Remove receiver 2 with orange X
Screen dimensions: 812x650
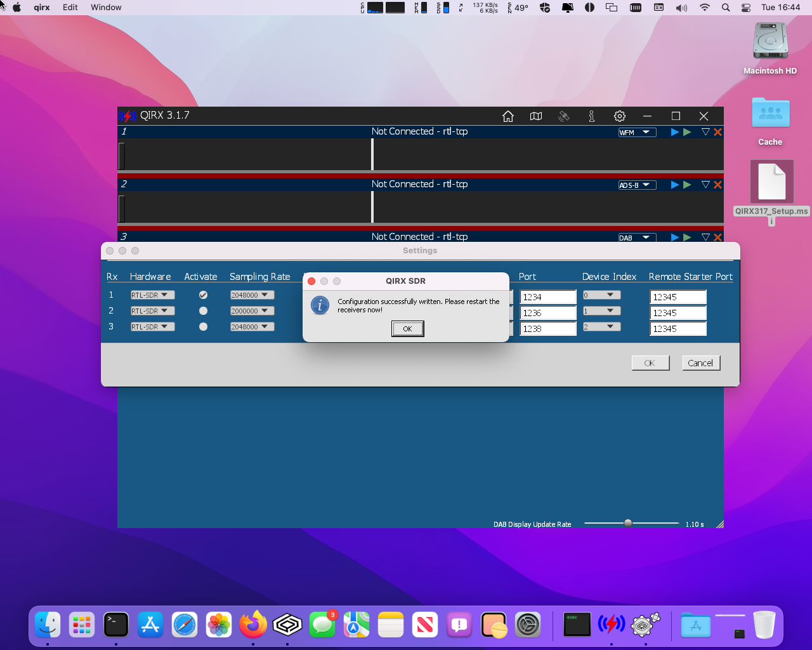point(717,185)
